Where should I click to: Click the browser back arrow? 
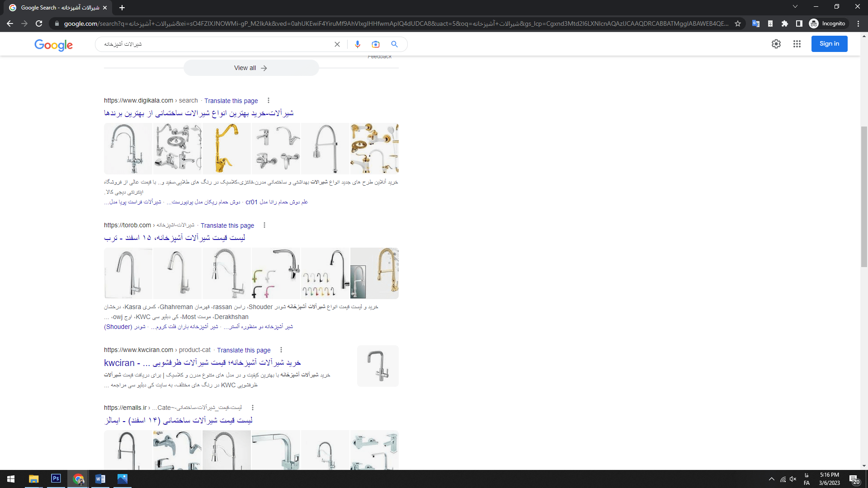[x=10, y=23]
